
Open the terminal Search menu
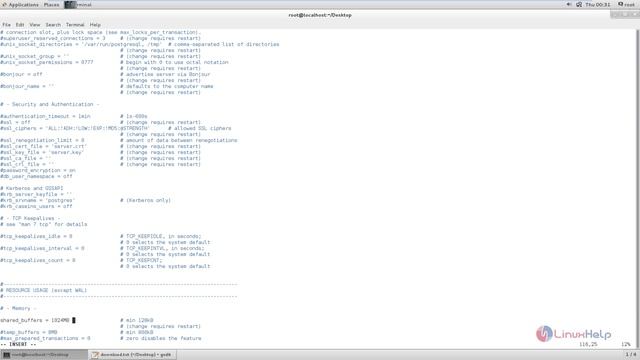coord(53,25)
